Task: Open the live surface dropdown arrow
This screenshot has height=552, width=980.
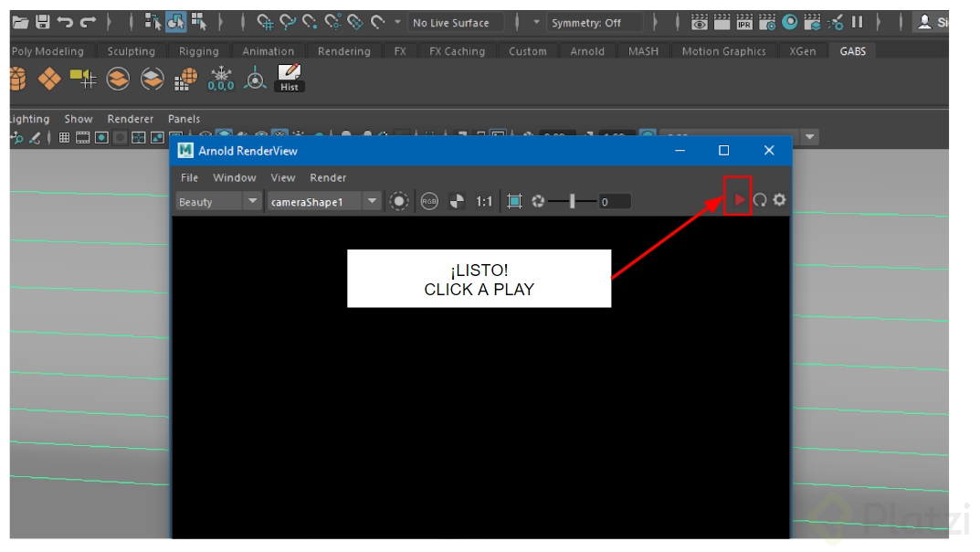Action: (397, 23)
